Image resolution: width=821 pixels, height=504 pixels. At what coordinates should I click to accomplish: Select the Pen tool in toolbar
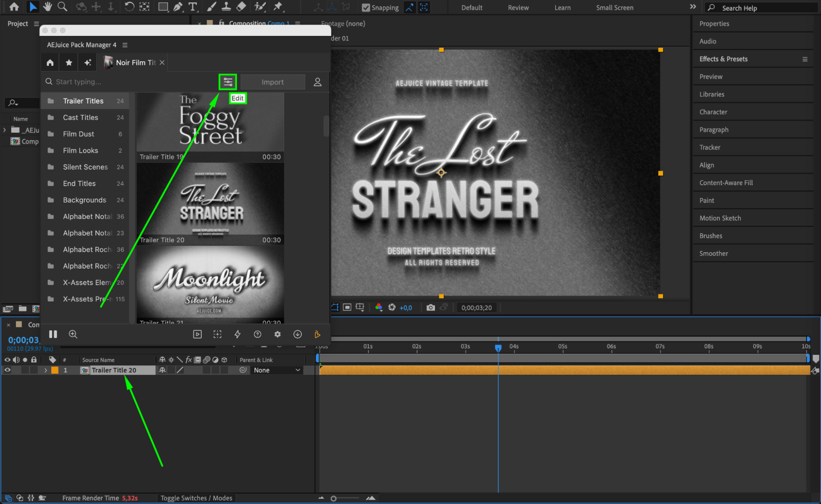pyautogui.click(x=178, y=7)
